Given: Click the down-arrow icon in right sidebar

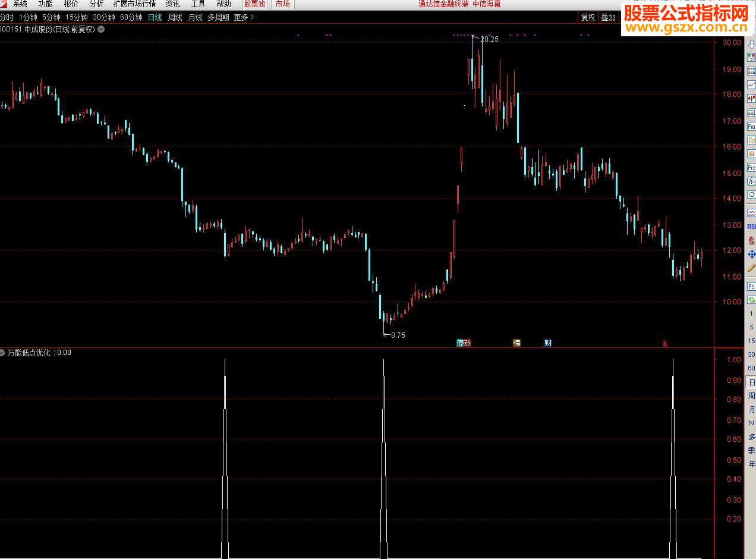Looking at the screenshot, I should [751, 45].
